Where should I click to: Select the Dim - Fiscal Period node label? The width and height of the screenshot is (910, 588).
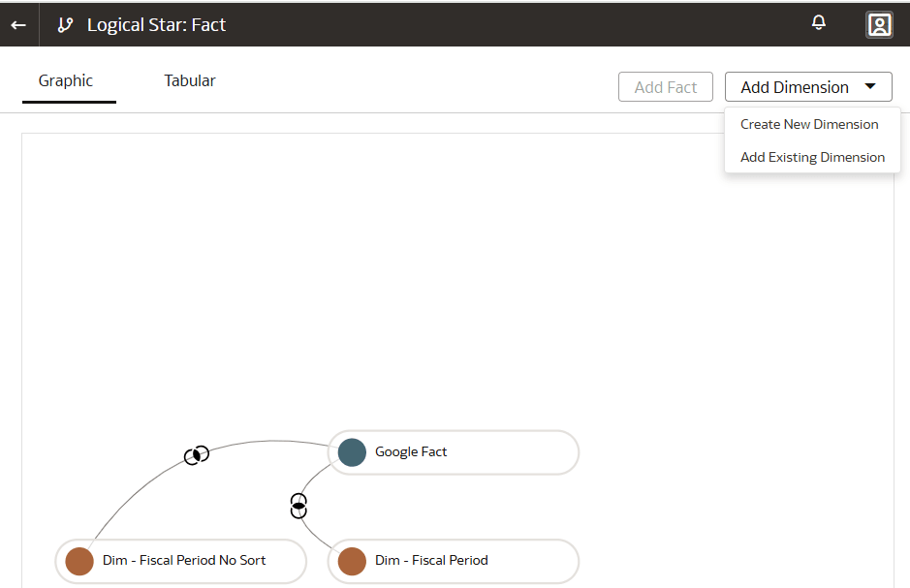(x=431, y=561)
